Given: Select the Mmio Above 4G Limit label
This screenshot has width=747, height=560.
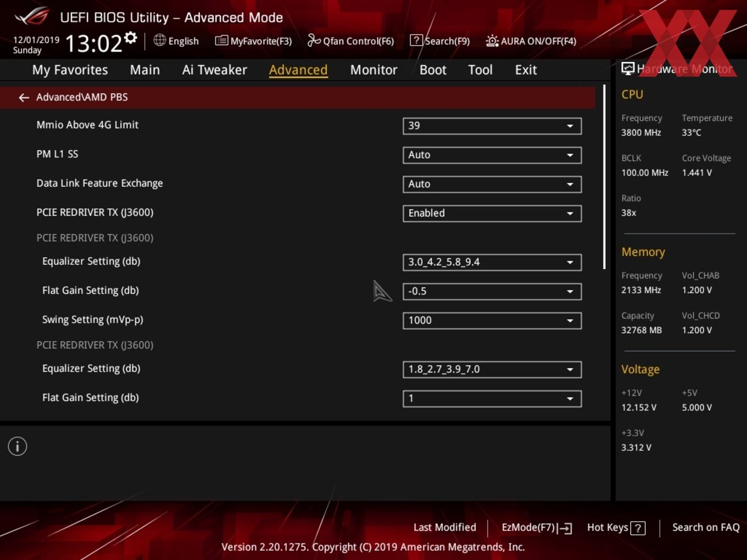Looking at the screenshot, I should coord(87,125).
